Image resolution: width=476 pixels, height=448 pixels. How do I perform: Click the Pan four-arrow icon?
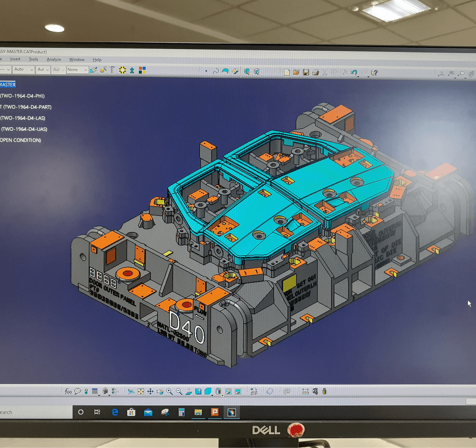point(150,392)
